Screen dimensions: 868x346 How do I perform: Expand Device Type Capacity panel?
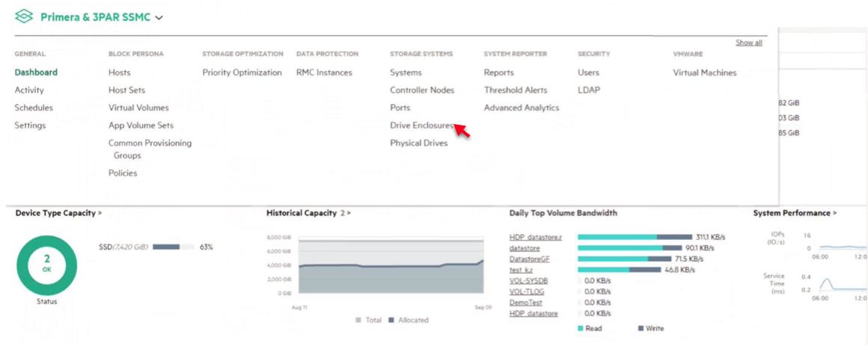coord(58,213)
